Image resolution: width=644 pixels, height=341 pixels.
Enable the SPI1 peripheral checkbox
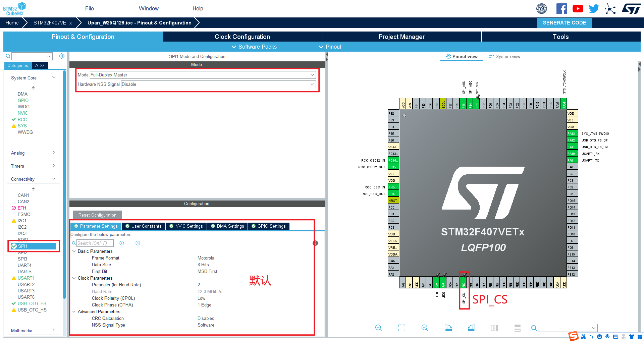(x=14, y=246)
